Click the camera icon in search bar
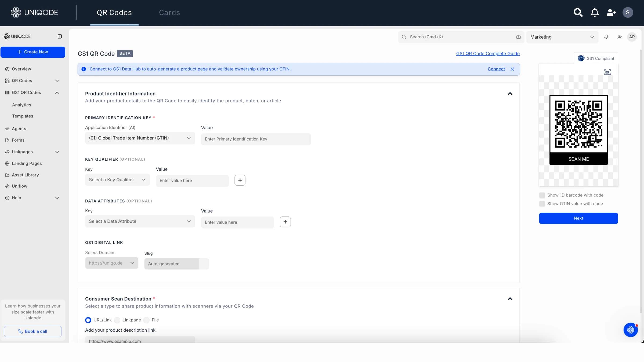 click(x=518, y=37)
